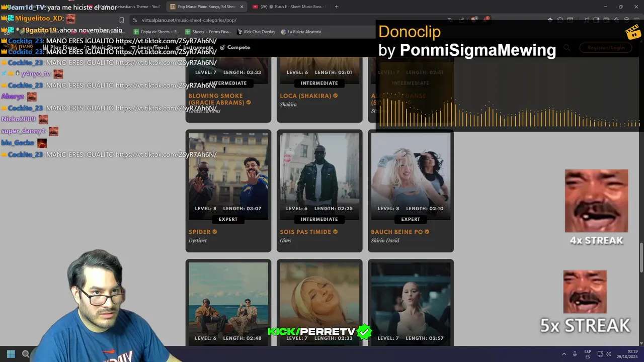644x362 pixels.
Task: Click verified badge next to Spider title
Action: 215,232
